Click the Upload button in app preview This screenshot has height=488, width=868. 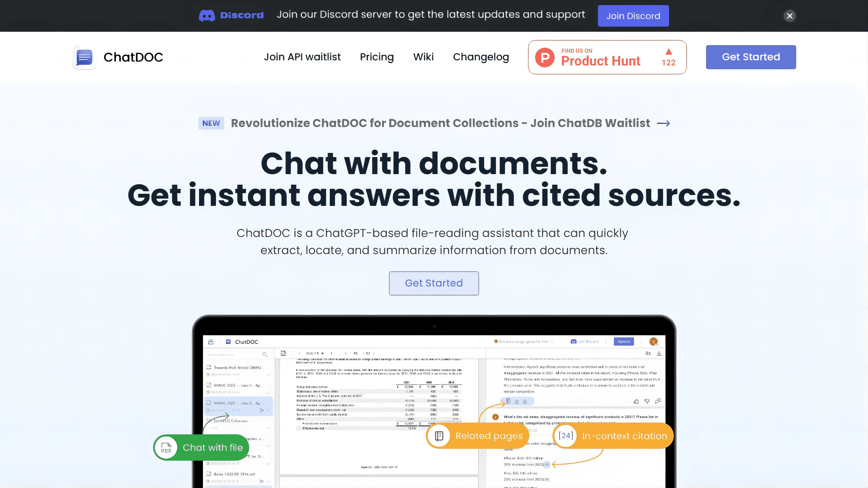(x=624, y=341)
